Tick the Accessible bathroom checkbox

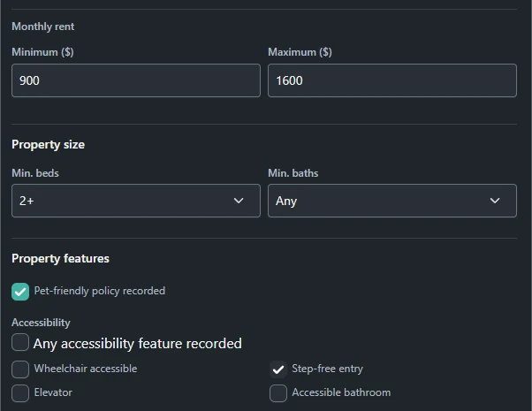[278, 393]
